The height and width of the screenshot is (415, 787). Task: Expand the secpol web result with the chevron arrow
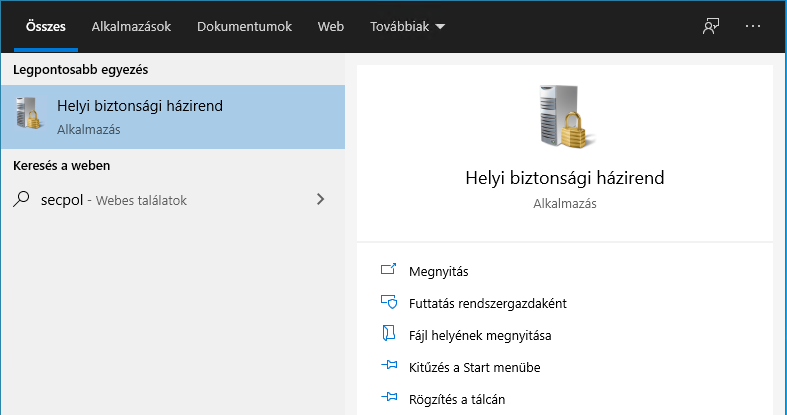coord(320,199)
